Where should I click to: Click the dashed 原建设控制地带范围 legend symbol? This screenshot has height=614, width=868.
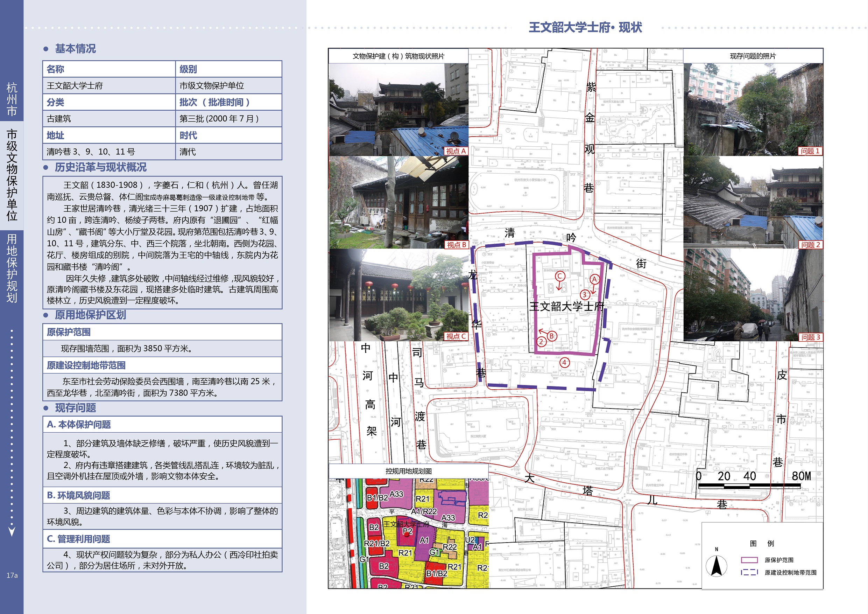coord(749,572)
